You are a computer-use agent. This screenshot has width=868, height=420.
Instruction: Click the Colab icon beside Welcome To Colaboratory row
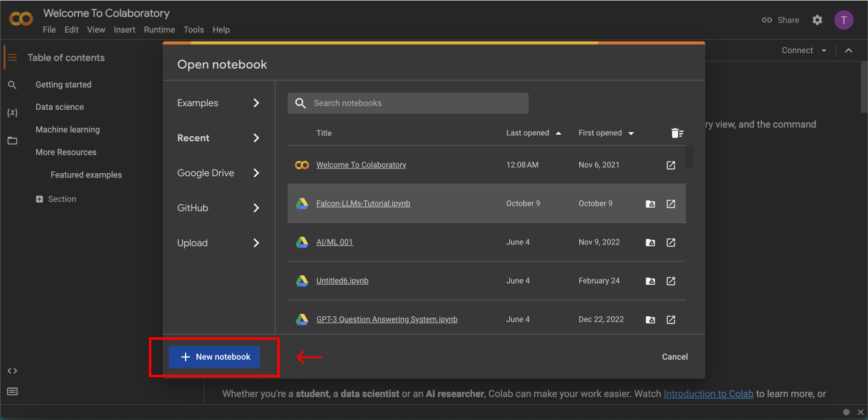tap(302, 165)
